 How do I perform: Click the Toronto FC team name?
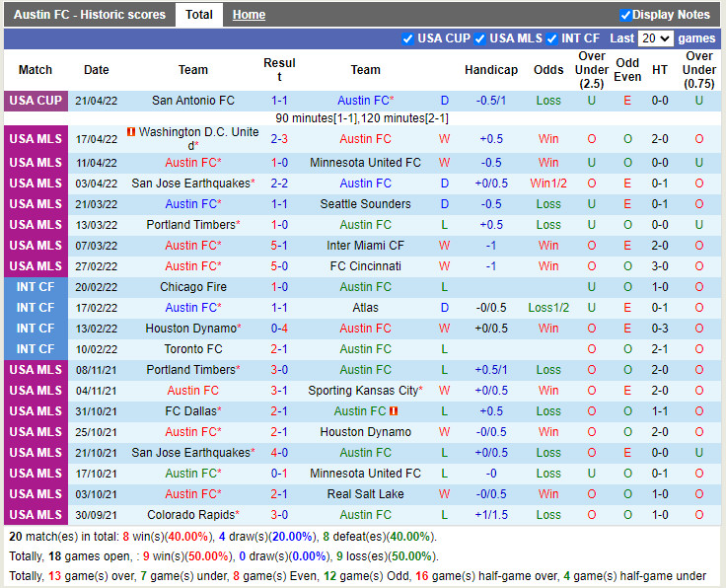(193, 349)
